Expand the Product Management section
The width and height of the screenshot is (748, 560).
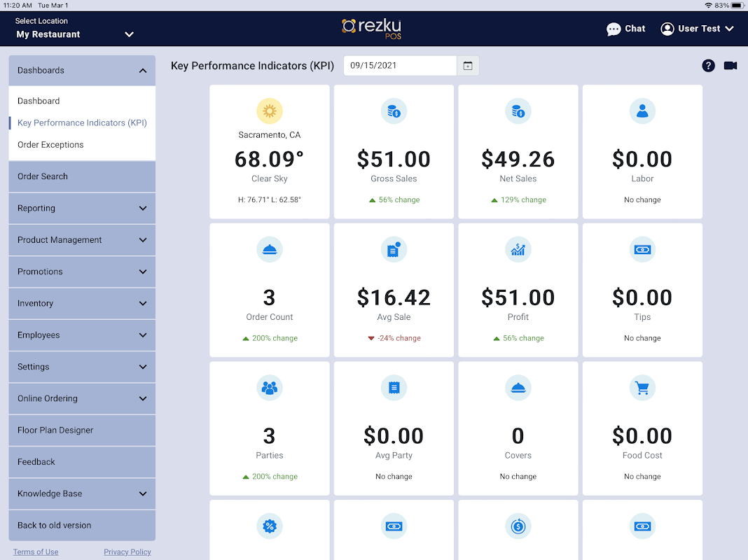click(x=82, y=239)
